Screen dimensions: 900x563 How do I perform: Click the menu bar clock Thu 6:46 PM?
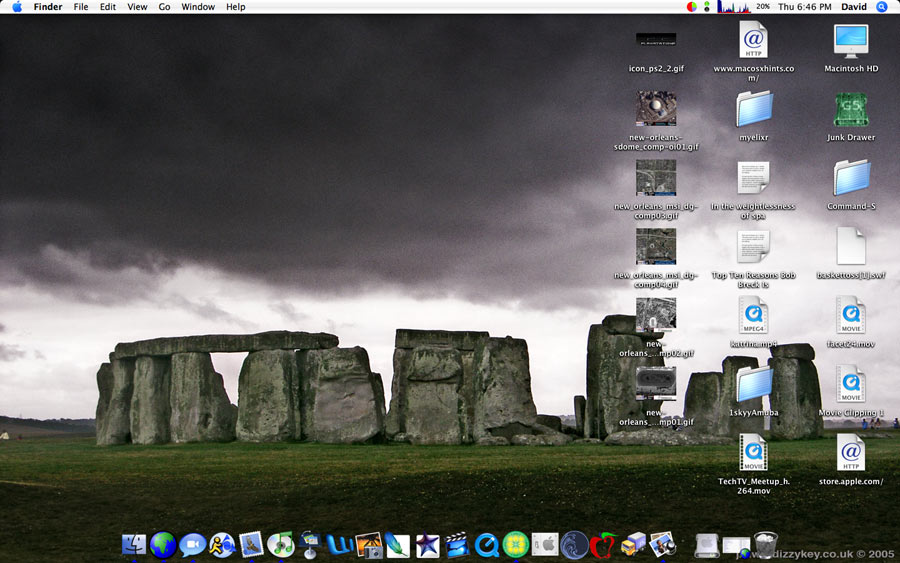[x=805, y=7]
